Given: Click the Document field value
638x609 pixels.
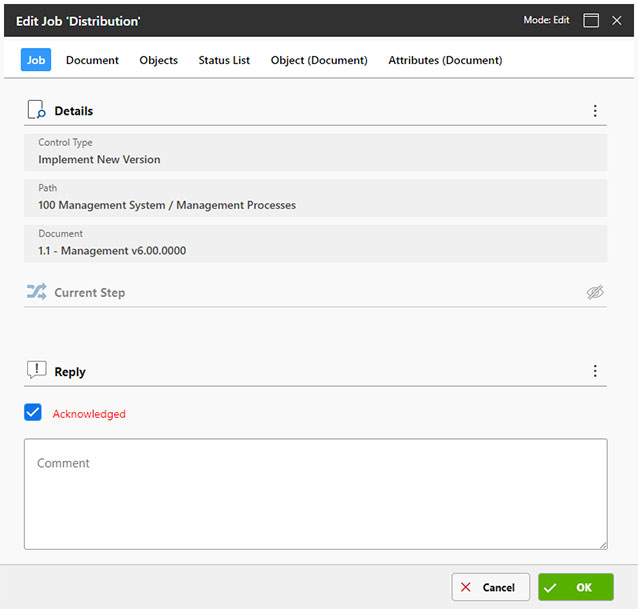Looking at the screenshot, I should (112, 250).
